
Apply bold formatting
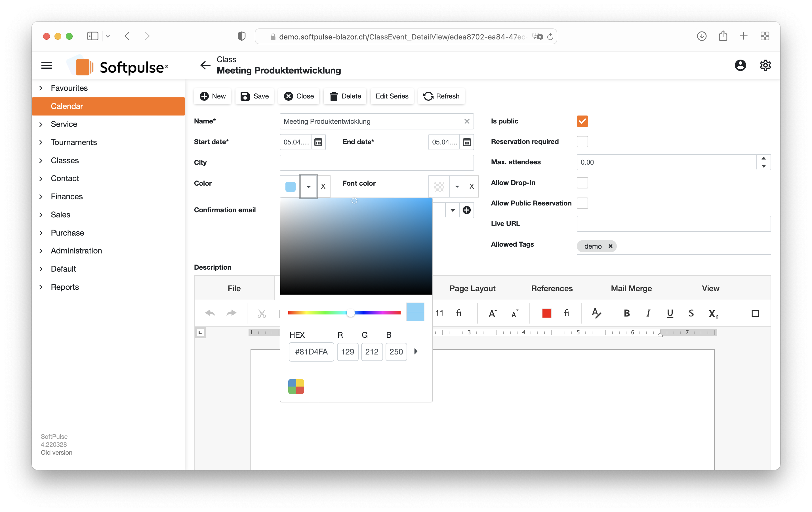[626, 313]
